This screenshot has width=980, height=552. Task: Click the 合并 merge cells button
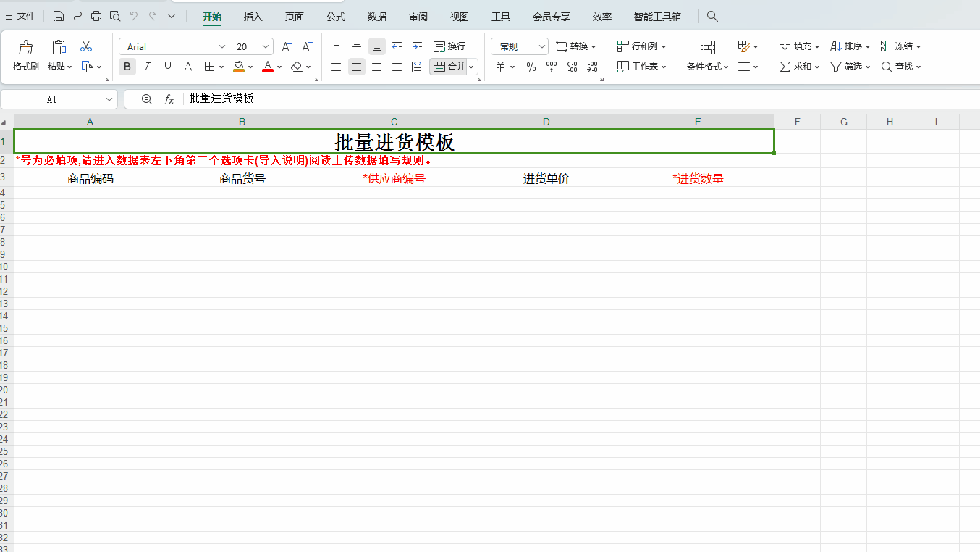[449, 67]
